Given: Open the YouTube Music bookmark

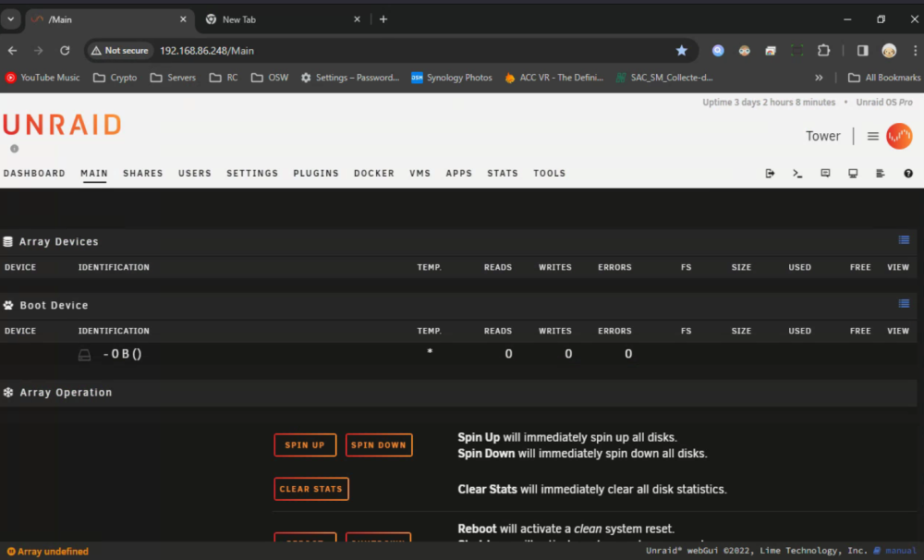Looking at the screenshot, I should click(43, 78).
